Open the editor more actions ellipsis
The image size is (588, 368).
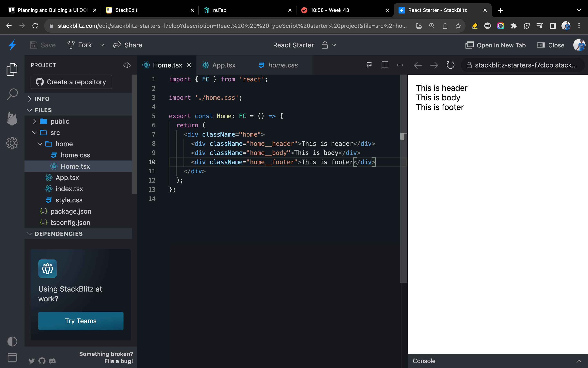tap(400, 65)
